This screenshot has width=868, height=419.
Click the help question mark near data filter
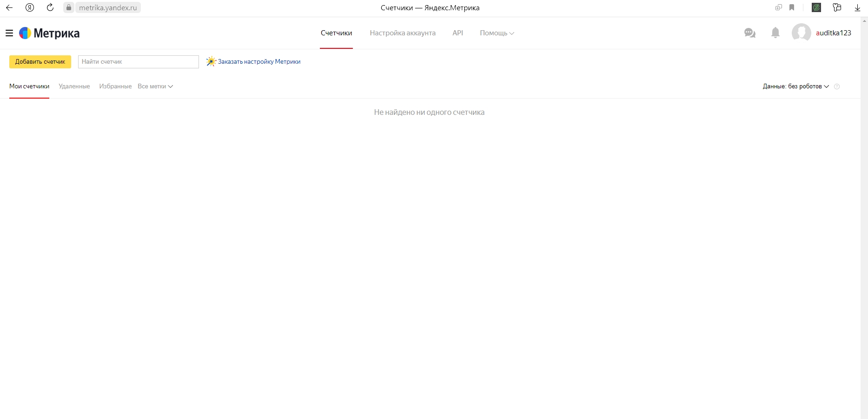tap(837, 86)
